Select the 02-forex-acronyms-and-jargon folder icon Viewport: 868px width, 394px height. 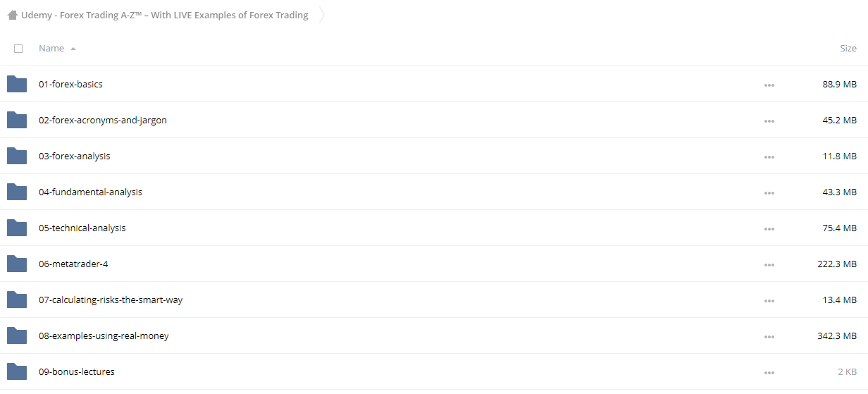17,121
